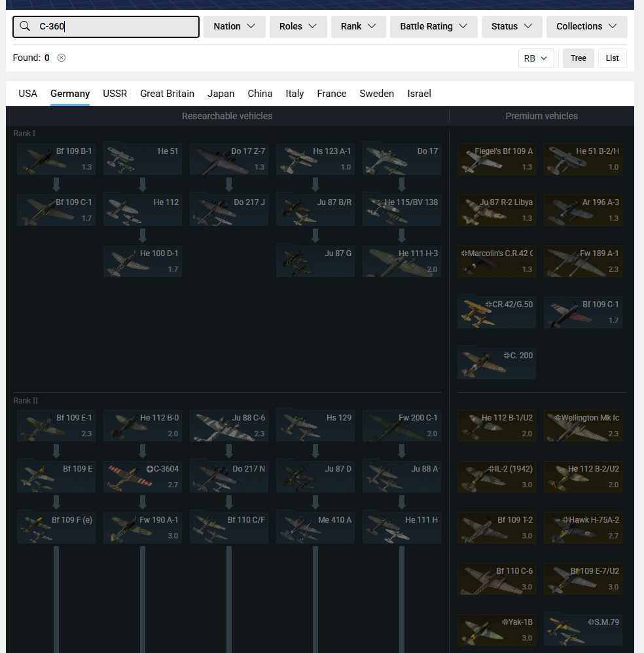Open the C-3604 vehicle card
The height and width of the screenshot is (653, 644).
[143, 476]
